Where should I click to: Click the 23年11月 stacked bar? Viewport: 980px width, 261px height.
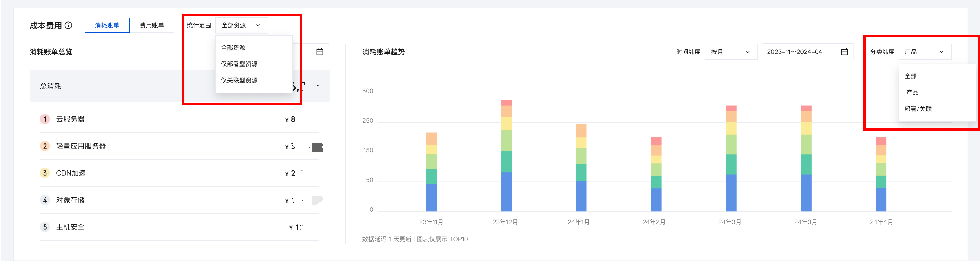(x=431, y=172)
